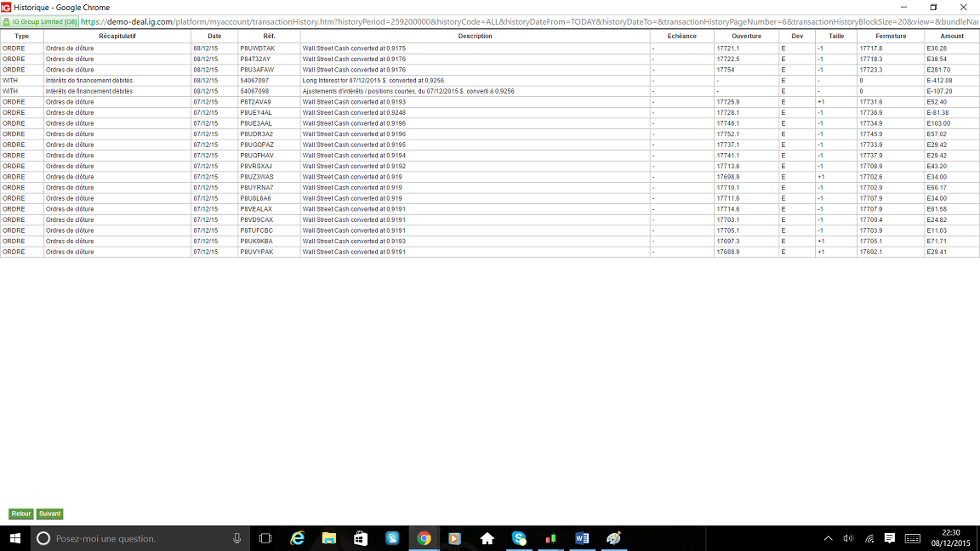Click the Date column header
980x551 pixels.
pos(214,37)
